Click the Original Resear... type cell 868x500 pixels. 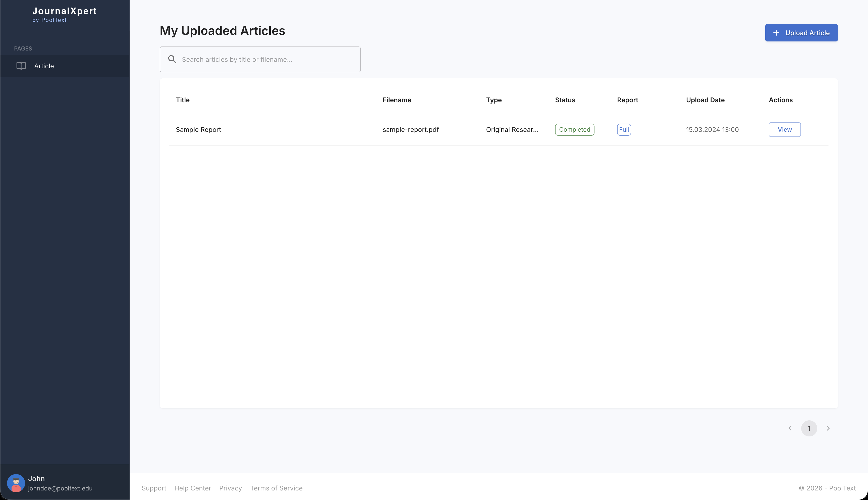[512, 129]
